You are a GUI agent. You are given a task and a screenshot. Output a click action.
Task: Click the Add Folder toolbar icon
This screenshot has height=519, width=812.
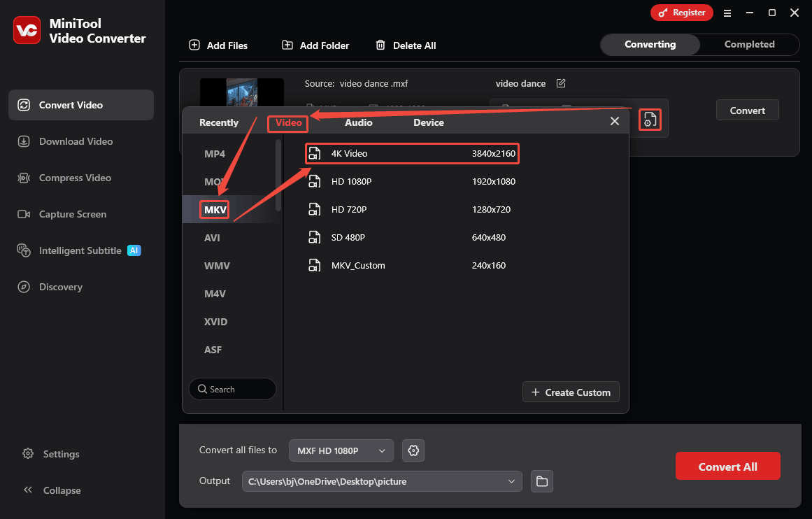(287, 45)
